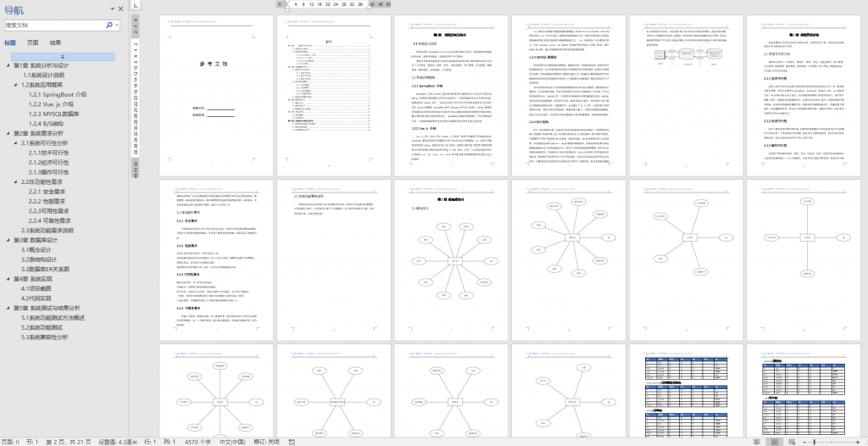
Task: Click the 目录 table of contents page
Action: [x=334, y=95]
